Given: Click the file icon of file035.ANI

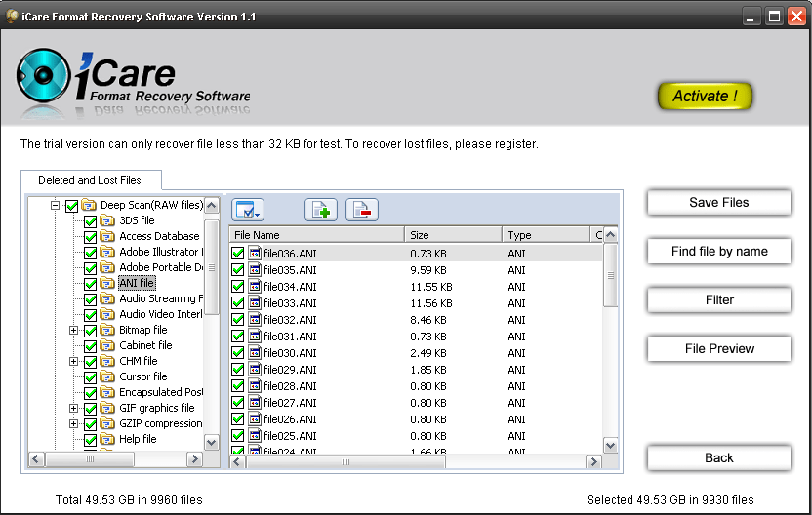Looking at the screenshot, I should [x=255, y=269].
